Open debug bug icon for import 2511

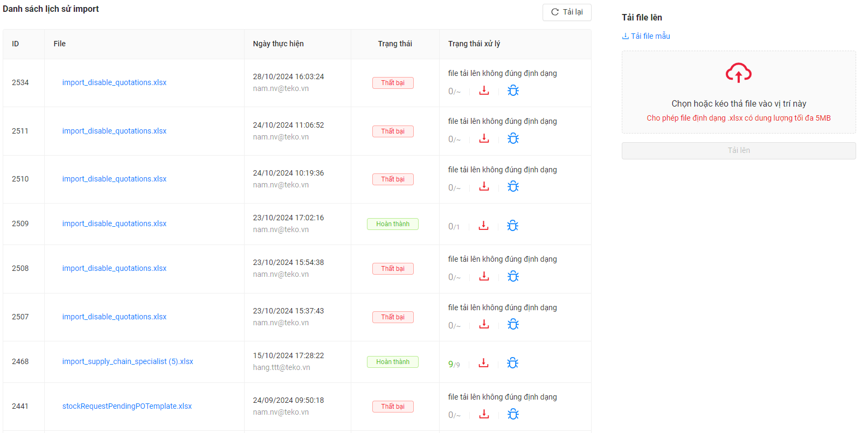coord(513,138)
